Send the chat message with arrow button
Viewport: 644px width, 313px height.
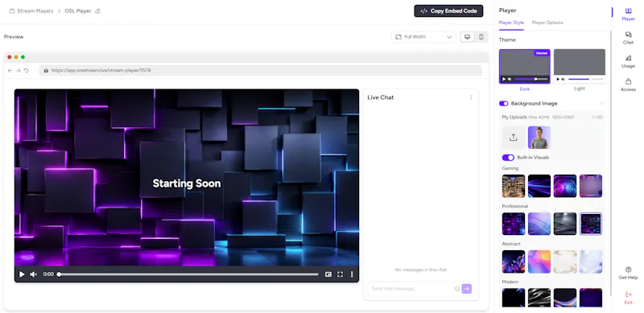tap(467, 289)
